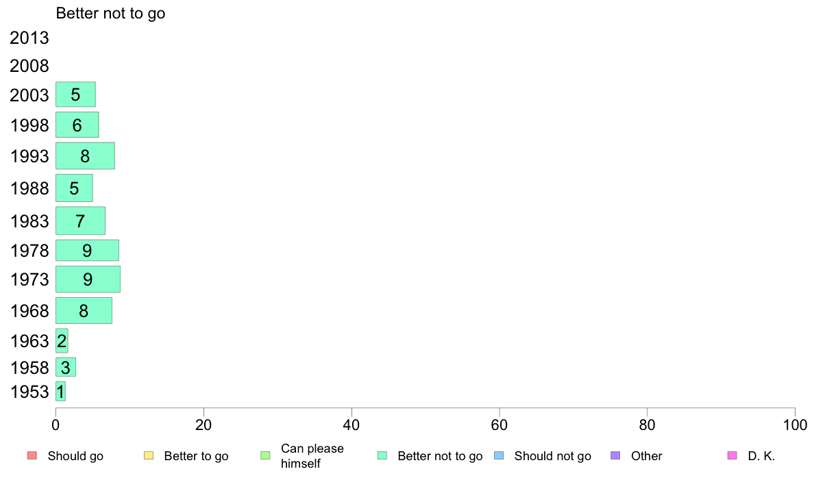
Task: Click the 1973 bar with value 9
Action: tap(88, 279)
